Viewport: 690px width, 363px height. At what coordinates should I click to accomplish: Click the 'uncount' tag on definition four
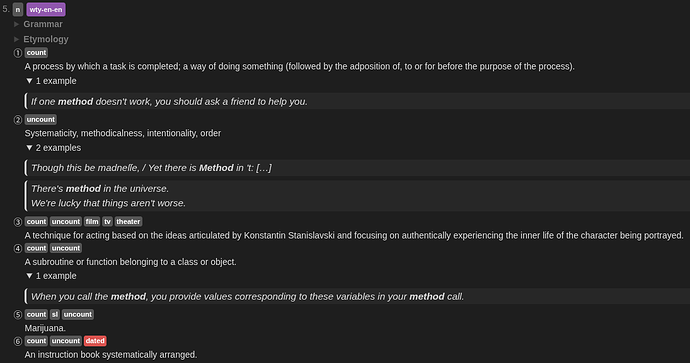point(66,248)
